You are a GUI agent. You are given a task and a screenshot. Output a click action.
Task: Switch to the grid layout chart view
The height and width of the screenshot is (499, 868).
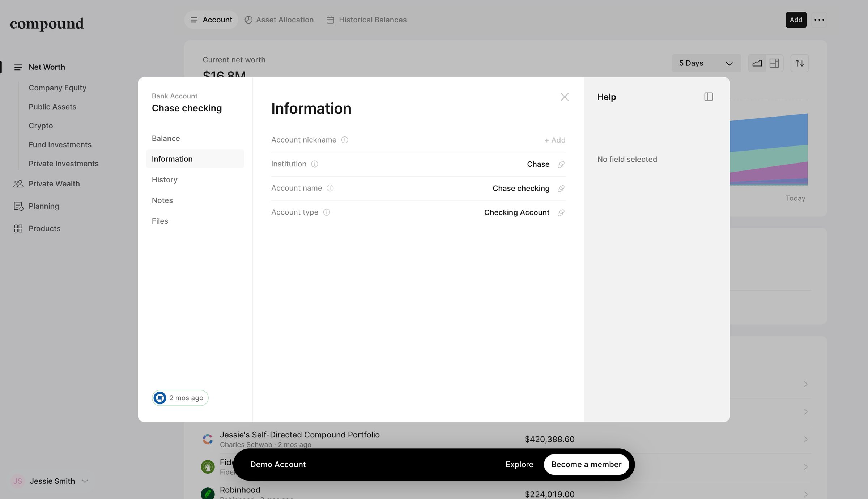coord(774,63)
